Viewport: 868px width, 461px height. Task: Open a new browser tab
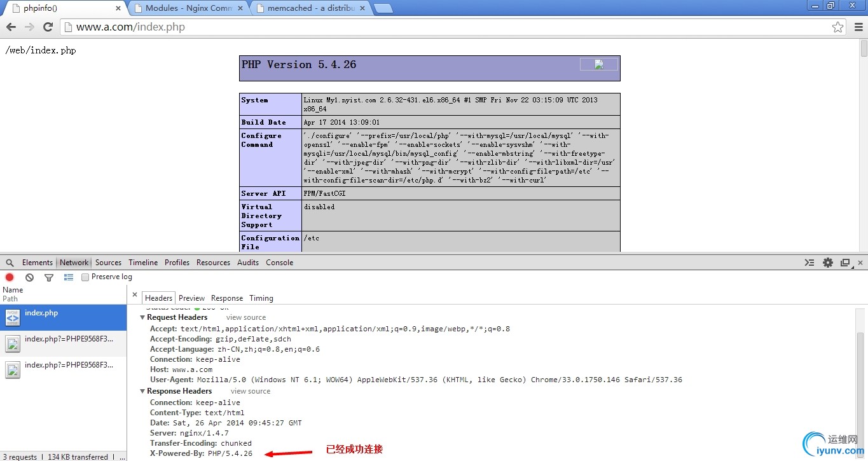[383, 8]
